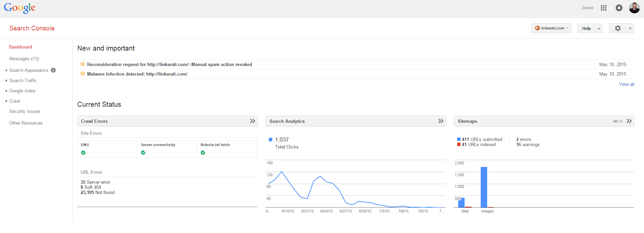Open the Malware infection detected message
Viewport: 644px width, 233px height.
pos(137,74)
